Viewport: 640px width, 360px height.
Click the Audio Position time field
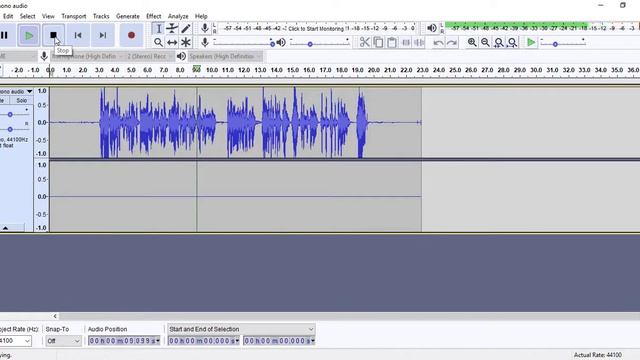click(x=124, y=340)
